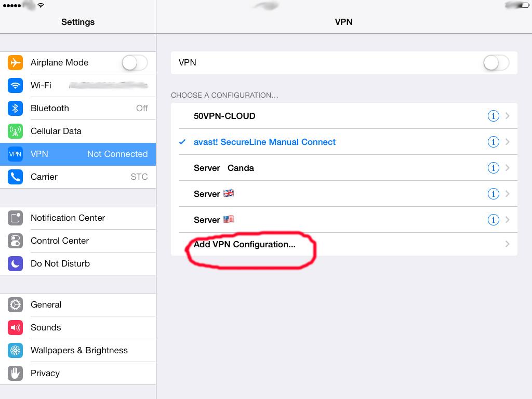Open Notification Center settings
The height and width of the screenshot is (399, 532).
68,218
